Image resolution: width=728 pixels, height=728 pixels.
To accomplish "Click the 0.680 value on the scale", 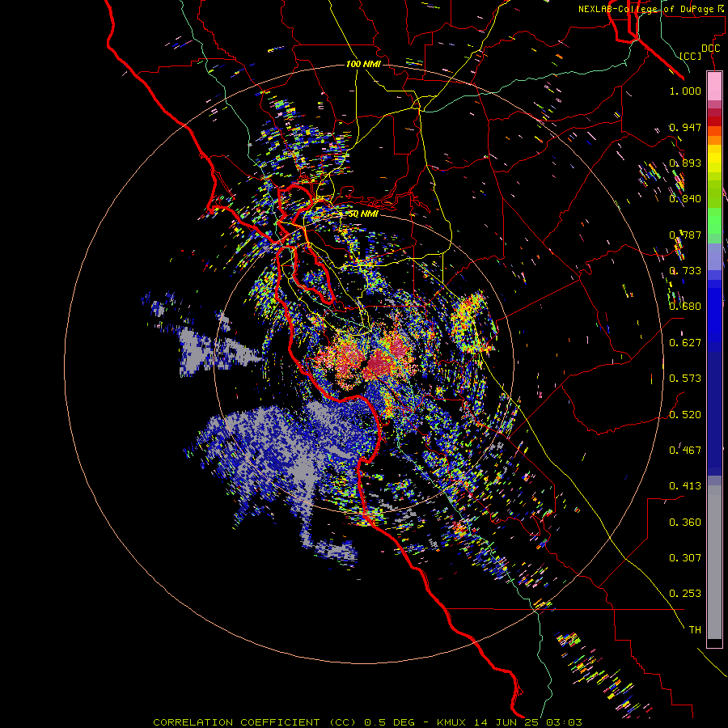I will 685,307.
